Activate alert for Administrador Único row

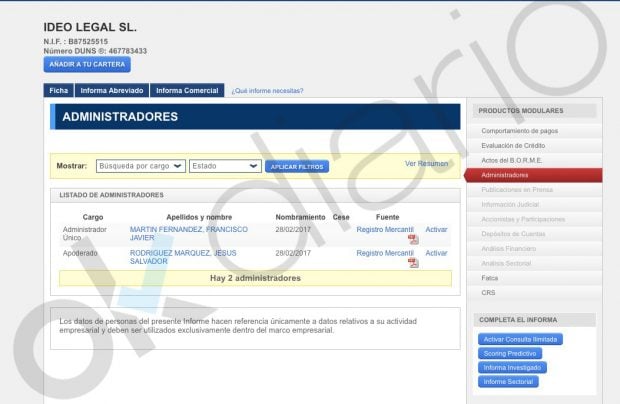click(x=436, y=230)
